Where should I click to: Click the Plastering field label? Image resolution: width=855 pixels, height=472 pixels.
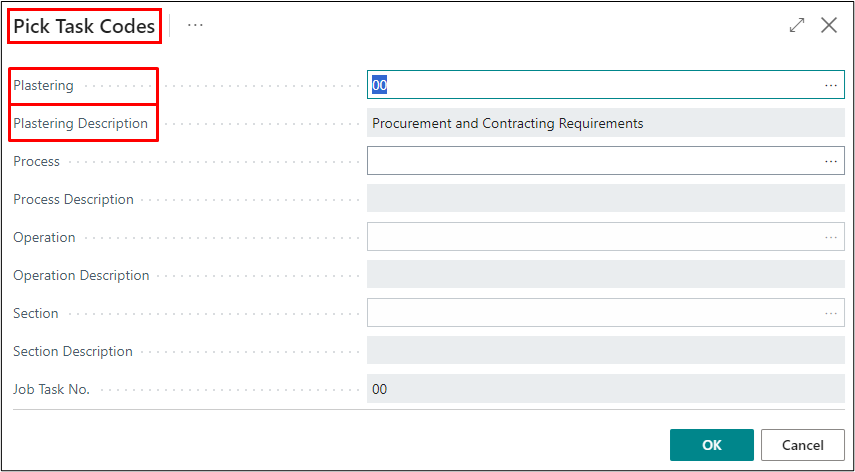[44, 86]
